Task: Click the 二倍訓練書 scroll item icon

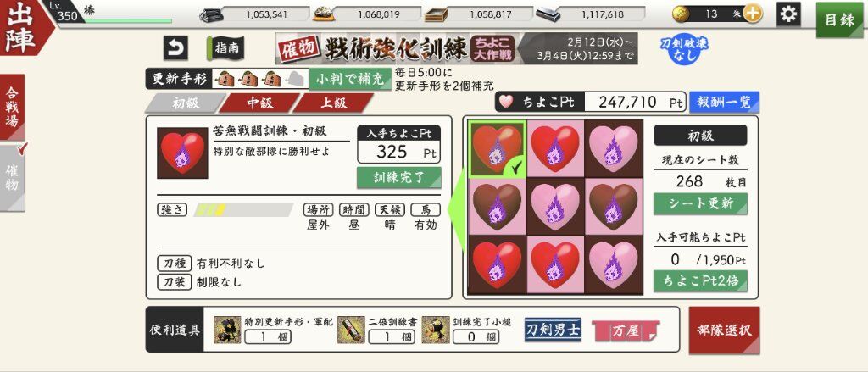Action: pos(351,330)
